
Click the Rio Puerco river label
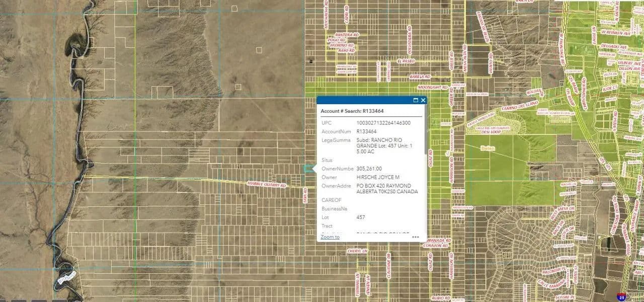pos(66,277)
